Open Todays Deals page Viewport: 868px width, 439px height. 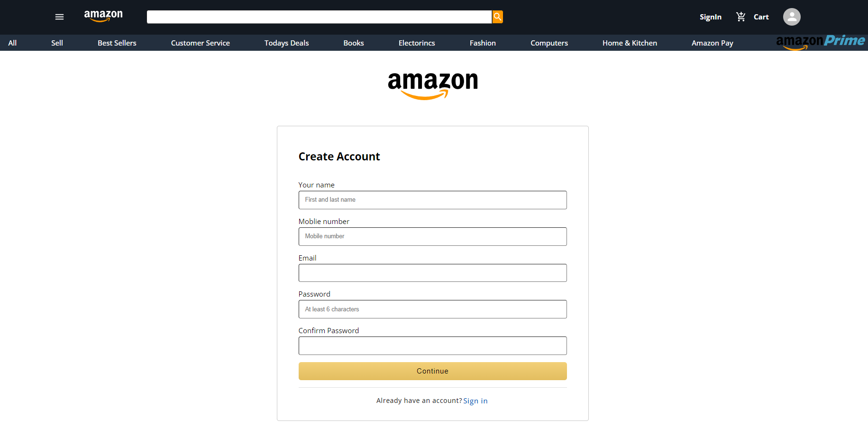pyautogui.click(x=286, y=43)
